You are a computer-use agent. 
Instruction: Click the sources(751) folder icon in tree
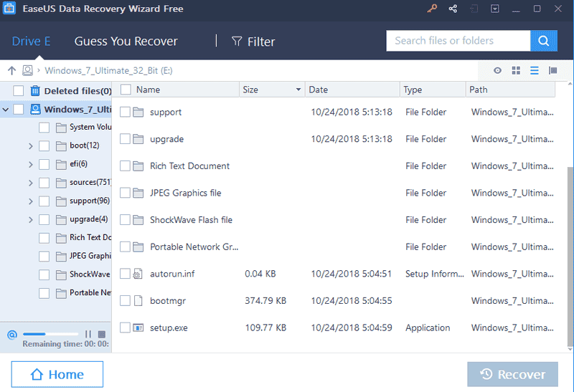(61, 182)
